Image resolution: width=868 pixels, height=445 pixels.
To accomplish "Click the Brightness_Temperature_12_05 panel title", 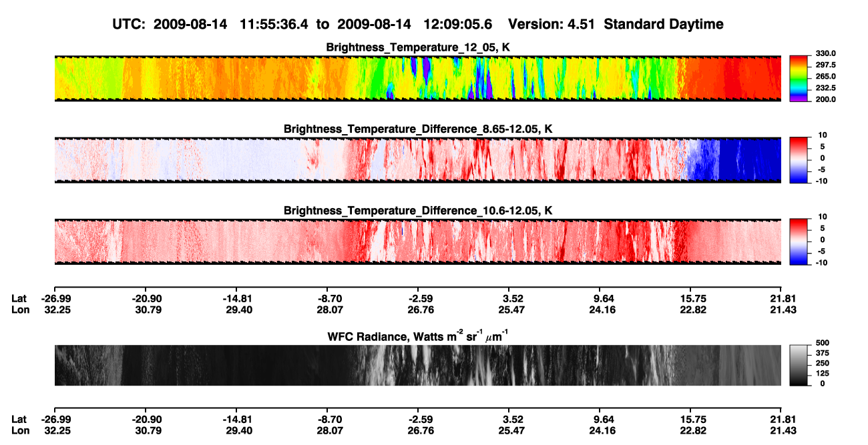I will tap(418, 47).
